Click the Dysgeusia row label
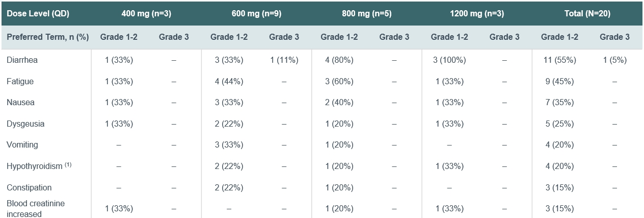 25,124
